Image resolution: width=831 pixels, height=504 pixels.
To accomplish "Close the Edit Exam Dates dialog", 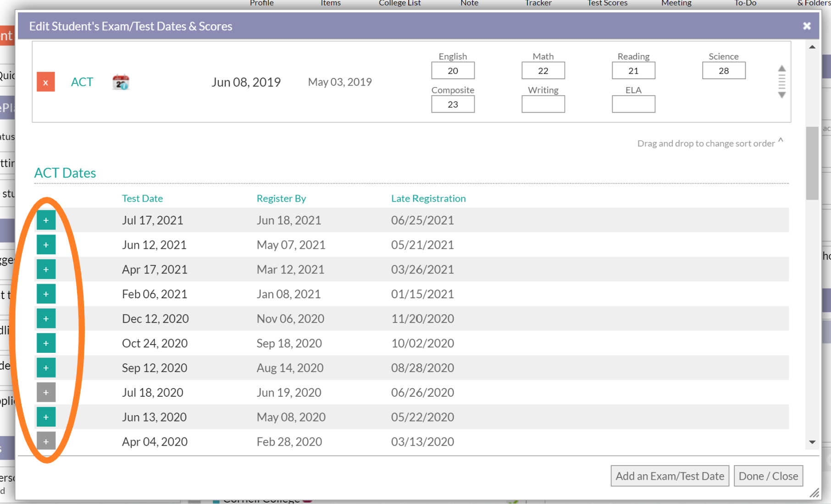I will click(807, 26).
